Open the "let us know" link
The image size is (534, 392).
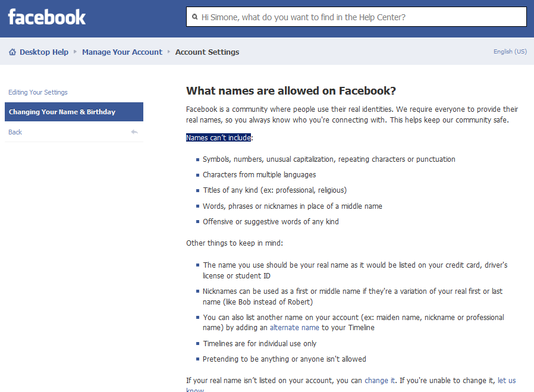[x=506, y=381]
